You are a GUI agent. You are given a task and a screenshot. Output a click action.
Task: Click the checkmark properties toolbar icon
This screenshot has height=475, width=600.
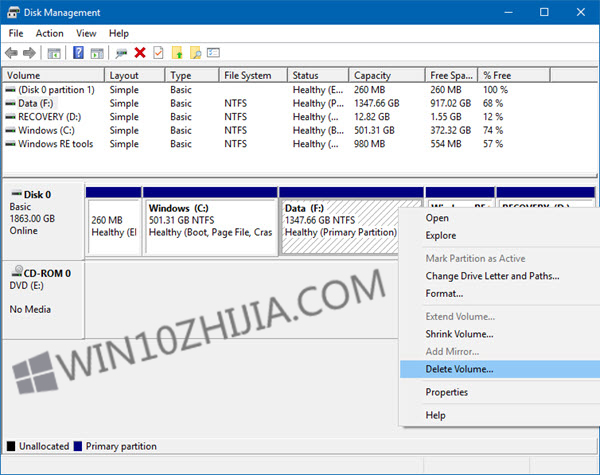coord(158,52)
